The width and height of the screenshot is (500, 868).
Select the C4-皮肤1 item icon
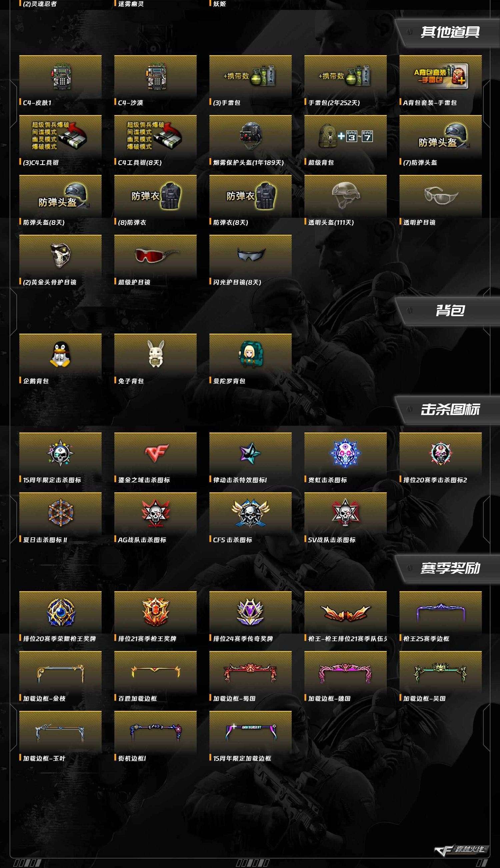60,76
